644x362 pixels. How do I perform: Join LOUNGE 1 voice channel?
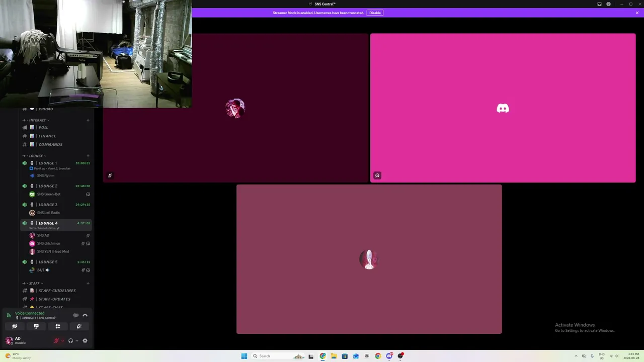click(56, 163)
